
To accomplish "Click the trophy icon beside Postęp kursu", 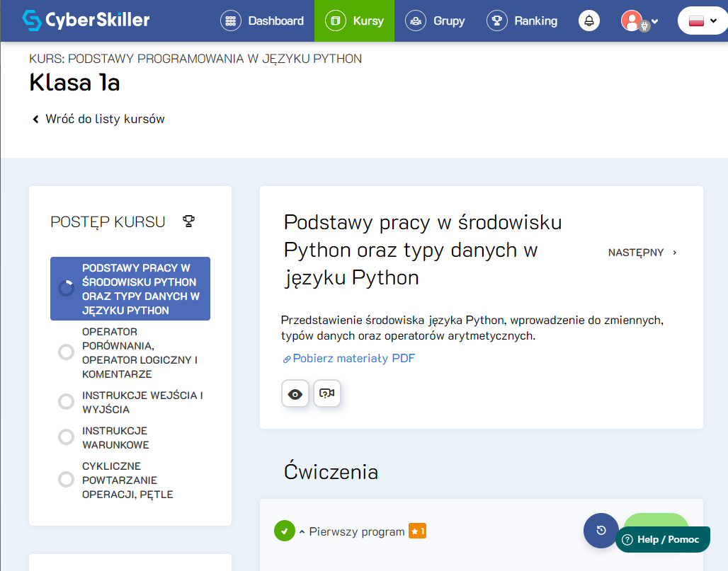I will pos(188,221).
